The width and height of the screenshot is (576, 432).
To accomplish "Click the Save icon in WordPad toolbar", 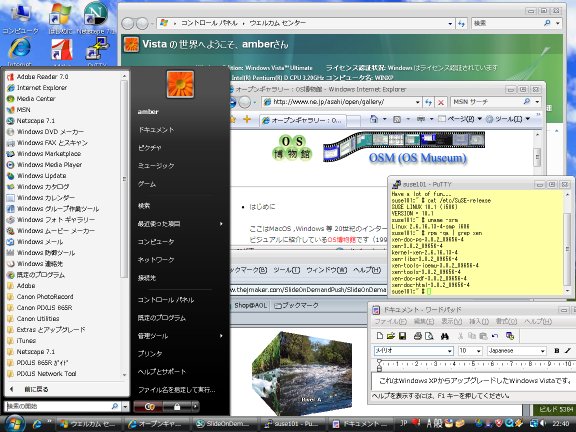I will coord(403,335).
